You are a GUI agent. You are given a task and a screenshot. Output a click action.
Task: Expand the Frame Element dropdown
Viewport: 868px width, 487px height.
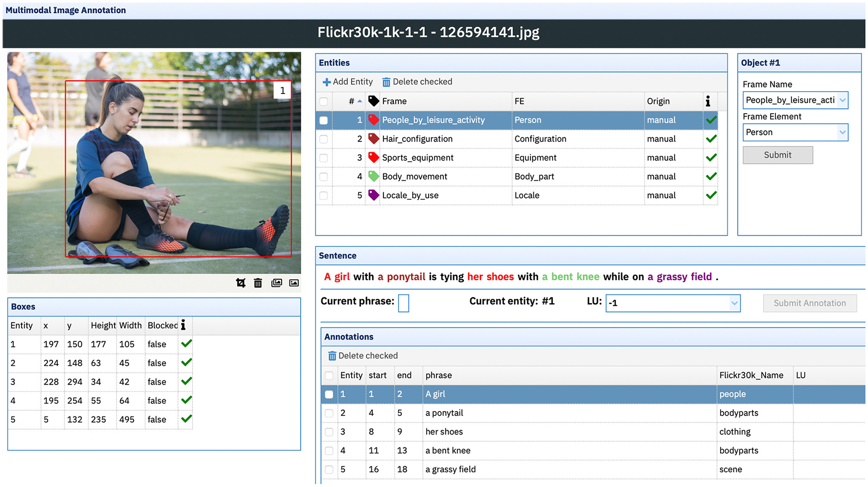[842, 132]
